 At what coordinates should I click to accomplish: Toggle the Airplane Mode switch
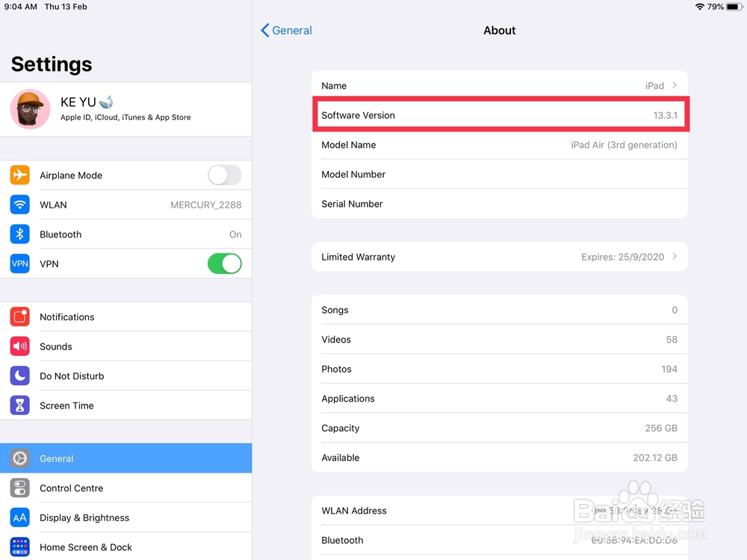pyautogui.click(x=224, y=175)
